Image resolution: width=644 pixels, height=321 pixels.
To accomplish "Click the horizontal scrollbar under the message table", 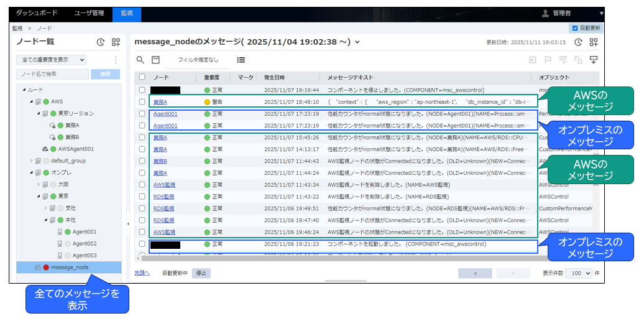I will coord(336,258).
